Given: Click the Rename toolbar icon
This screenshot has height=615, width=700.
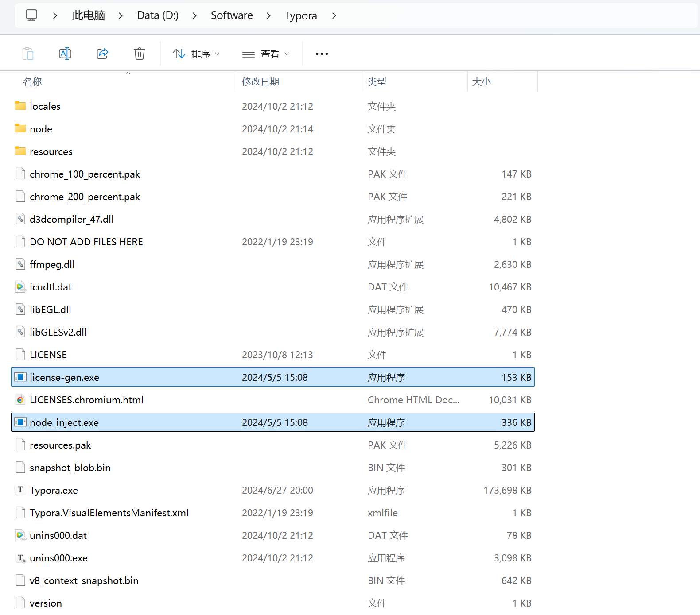Looking at the screenshot, I should (65, 54).
